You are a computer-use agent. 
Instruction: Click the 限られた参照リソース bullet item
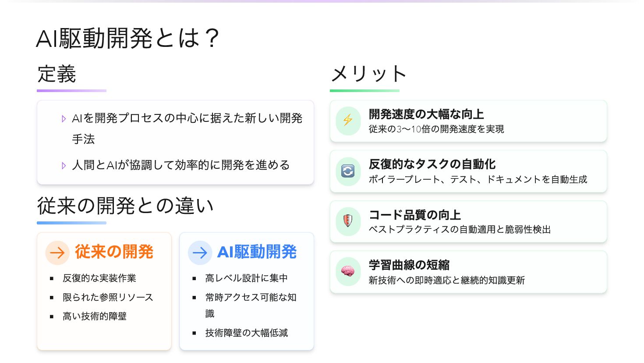pos(108,297)
